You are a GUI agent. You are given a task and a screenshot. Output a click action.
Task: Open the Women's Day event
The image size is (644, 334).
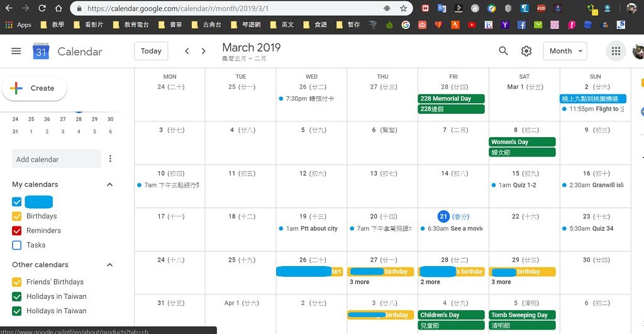(x=522, y=142)
